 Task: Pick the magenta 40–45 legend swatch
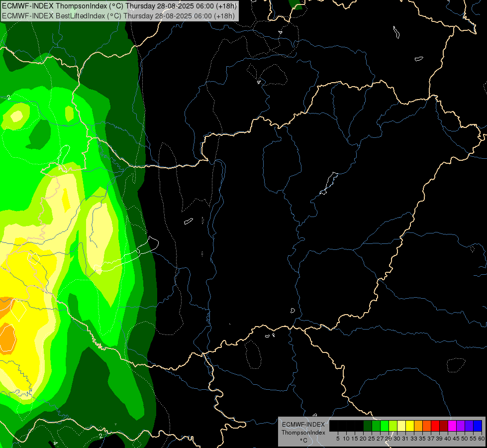[x=452, y=426]
